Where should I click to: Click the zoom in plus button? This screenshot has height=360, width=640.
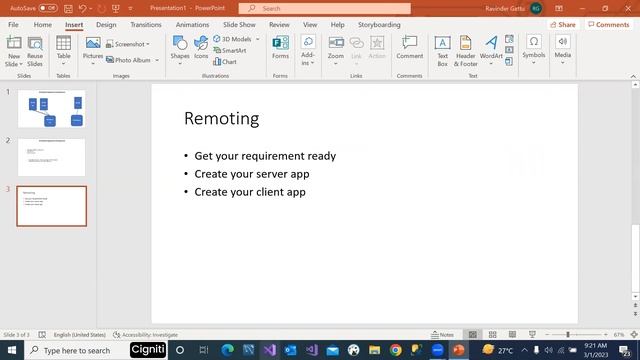[605, 335]
